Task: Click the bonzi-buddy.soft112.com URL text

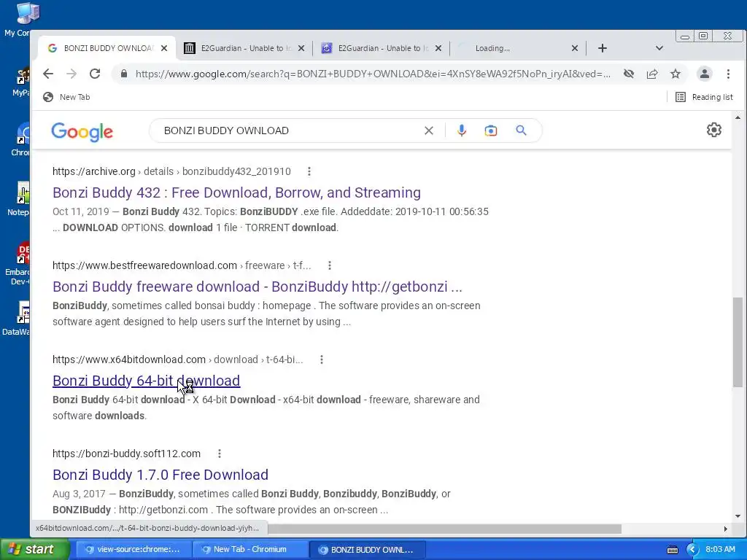Action: (x=126, y=454)
